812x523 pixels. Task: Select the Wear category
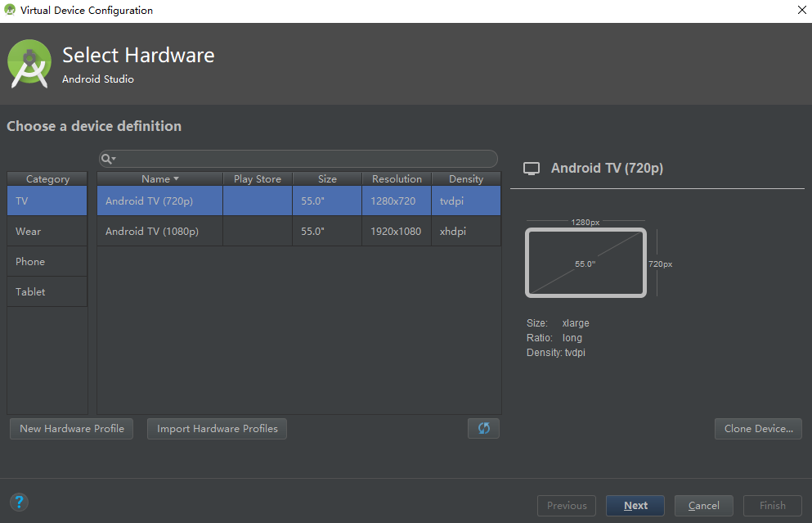(x=47, y=231)
